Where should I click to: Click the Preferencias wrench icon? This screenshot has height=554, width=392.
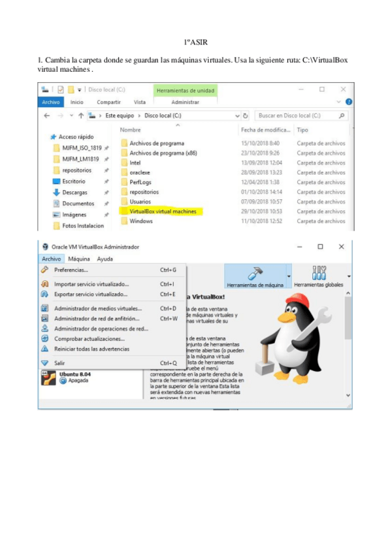click(x=44, y=270)
